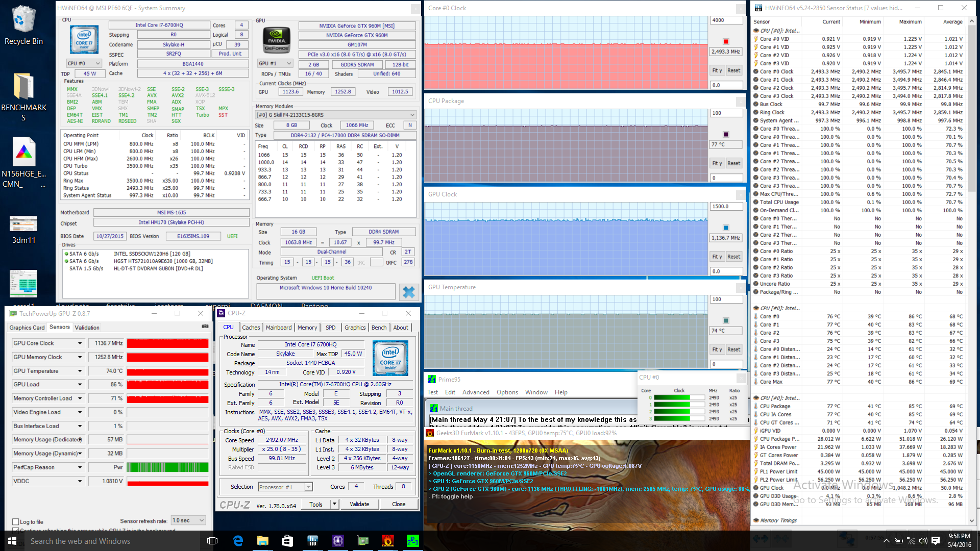Open the GPU Load sensor dropdown
Viewport: 980px width, 551px height.
point(80,385)
